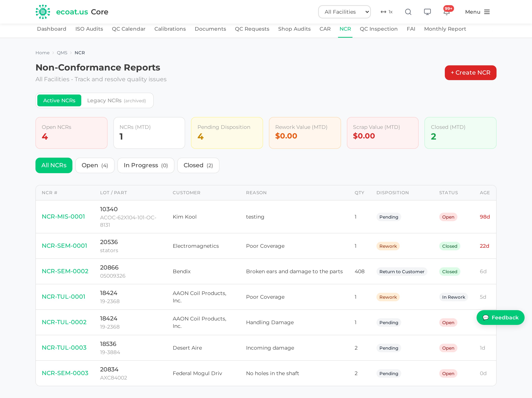The image size is (532, 398).
Task: Open NCR-TUL-0003 report link
Action: 64,348
